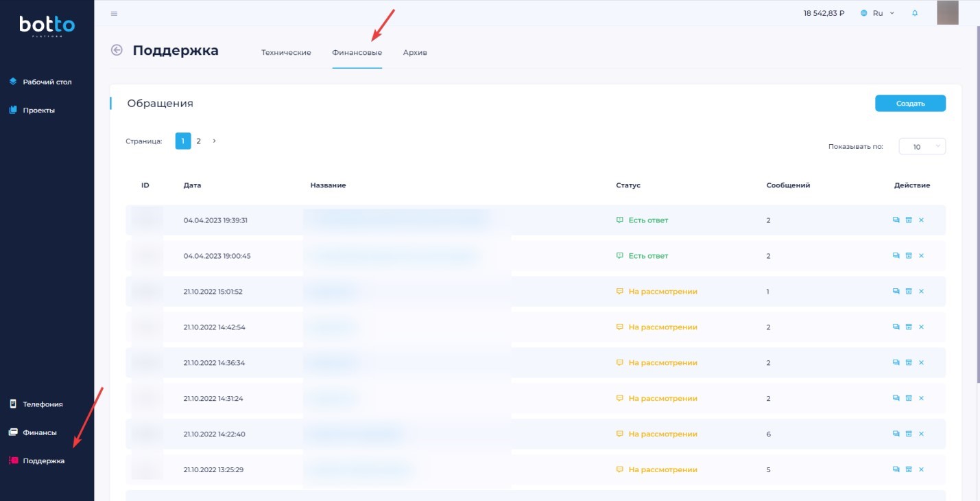Open Проекты in the sidebar
980x501 pixels.
(x=38, y=110)
